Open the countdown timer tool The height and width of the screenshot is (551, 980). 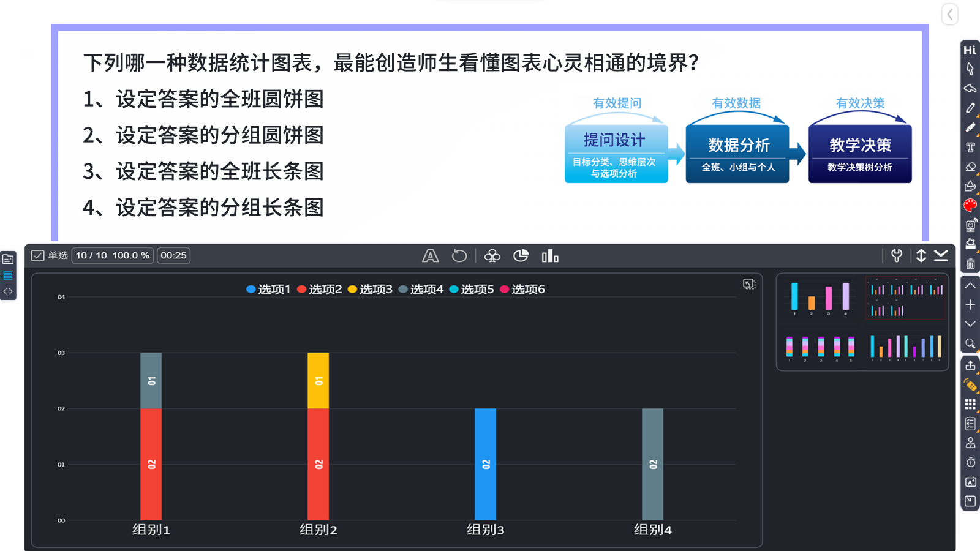click(x=970, y=462)
